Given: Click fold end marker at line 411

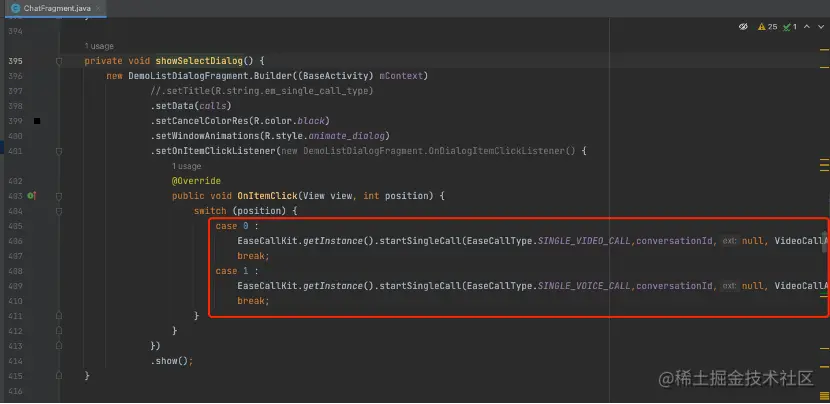Looking at the screenshot, I should (59, 316).
